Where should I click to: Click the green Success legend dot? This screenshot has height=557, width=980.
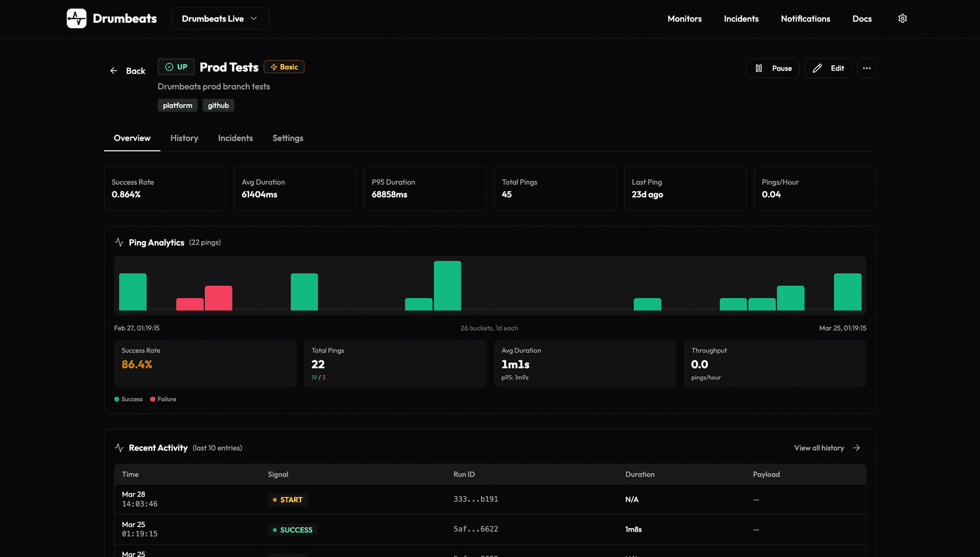[117, 399]
